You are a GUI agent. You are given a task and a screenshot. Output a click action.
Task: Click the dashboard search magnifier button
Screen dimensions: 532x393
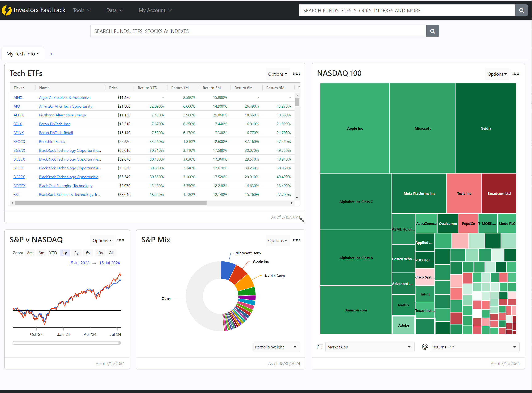(x=432, y=31)
